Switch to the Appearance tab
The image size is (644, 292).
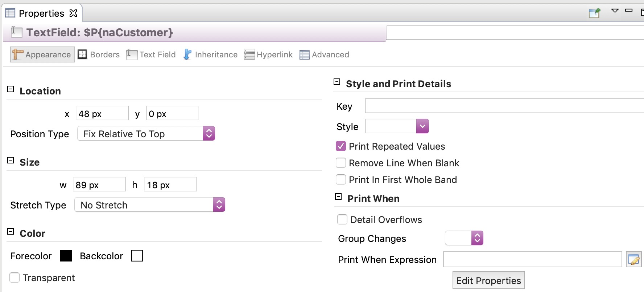42,54
